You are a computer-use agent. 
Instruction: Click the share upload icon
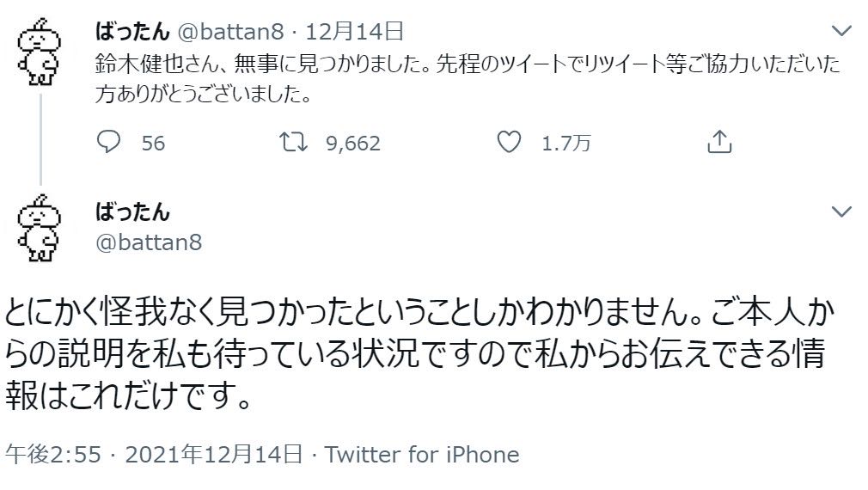point(718,143)
